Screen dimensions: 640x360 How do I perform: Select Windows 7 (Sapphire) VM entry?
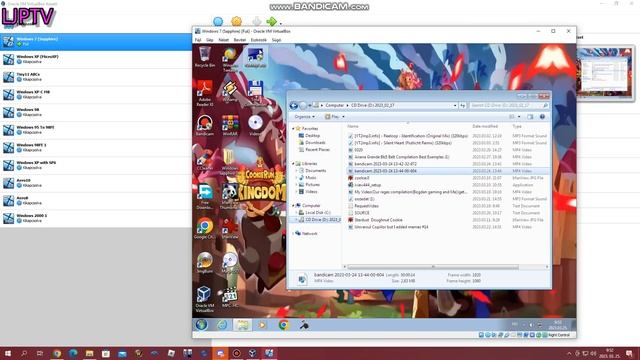tap(96, 42)
